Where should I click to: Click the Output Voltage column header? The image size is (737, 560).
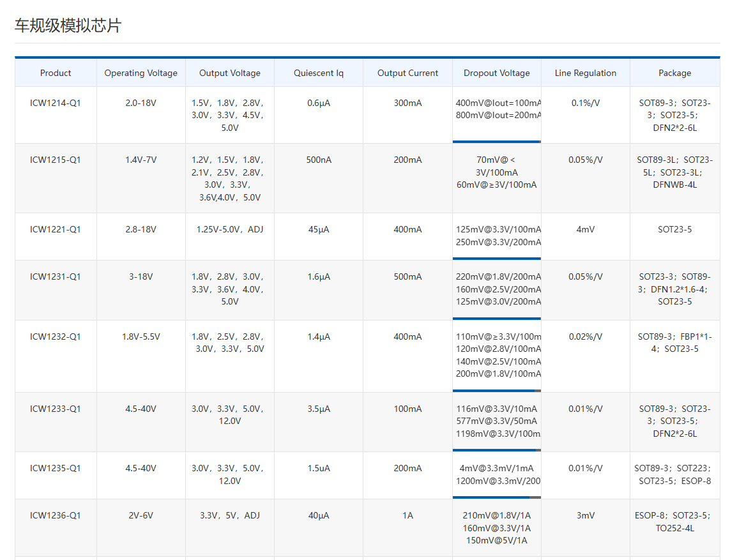(x=230, y=73)
